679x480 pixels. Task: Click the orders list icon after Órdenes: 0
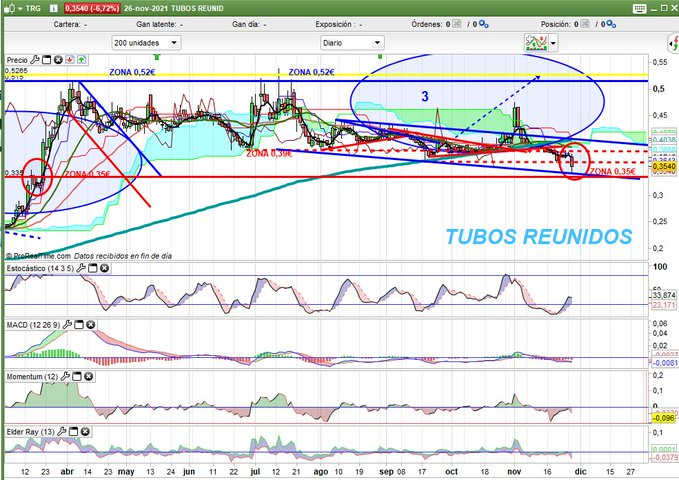pos(456,24)
